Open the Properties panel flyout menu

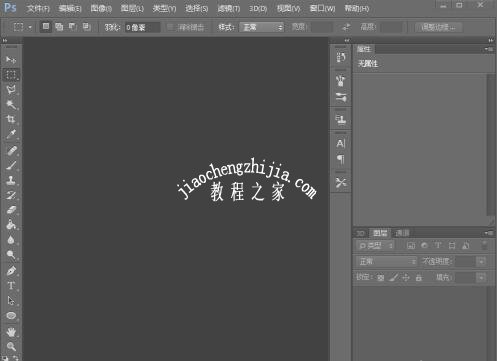(489, 49)
